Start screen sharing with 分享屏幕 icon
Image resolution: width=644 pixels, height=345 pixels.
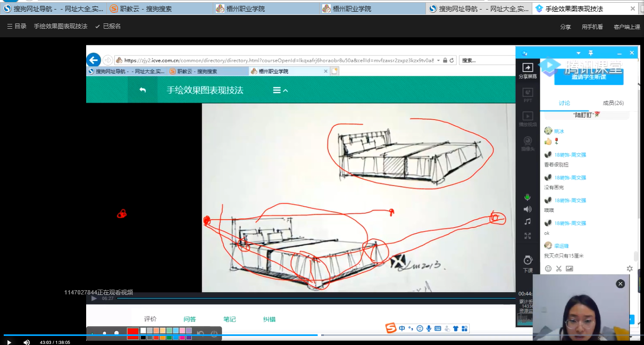click(528, 70)
